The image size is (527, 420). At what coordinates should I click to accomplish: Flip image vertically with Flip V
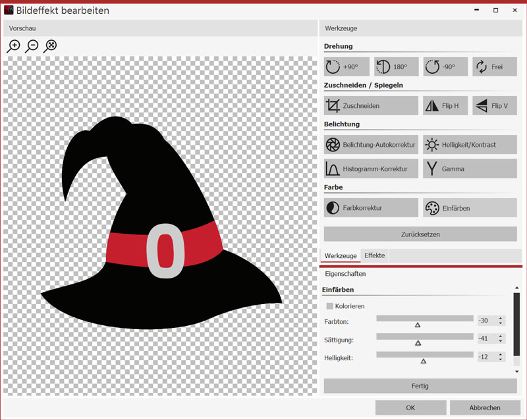point(494,105)
